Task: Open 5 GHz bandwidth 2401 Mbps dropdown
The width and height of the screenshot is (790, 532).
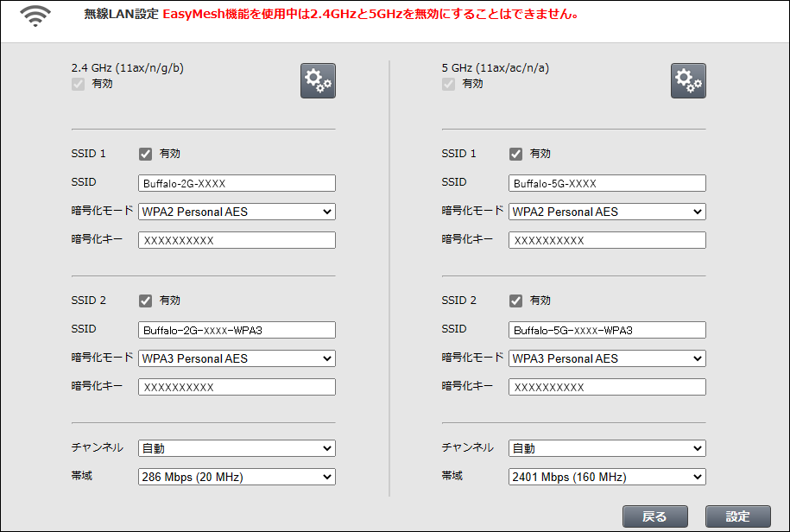Action: click(x=607, y=477)
